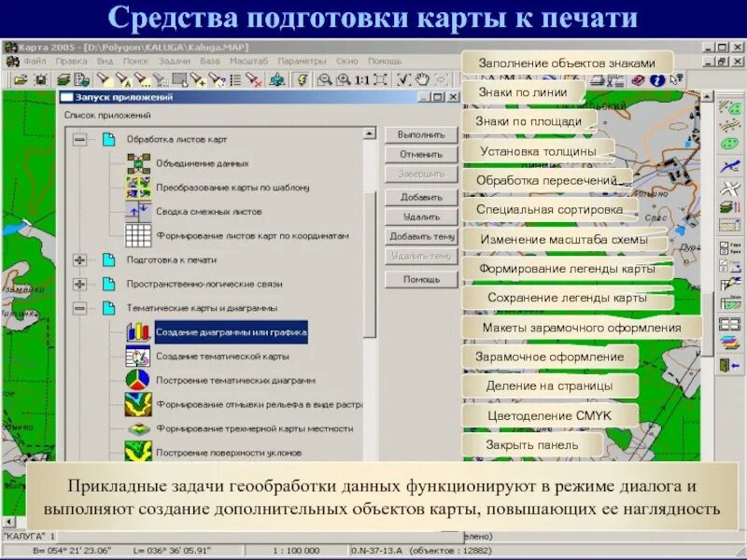
Task: Click the signs by area green panel icon
Action: 729,144
